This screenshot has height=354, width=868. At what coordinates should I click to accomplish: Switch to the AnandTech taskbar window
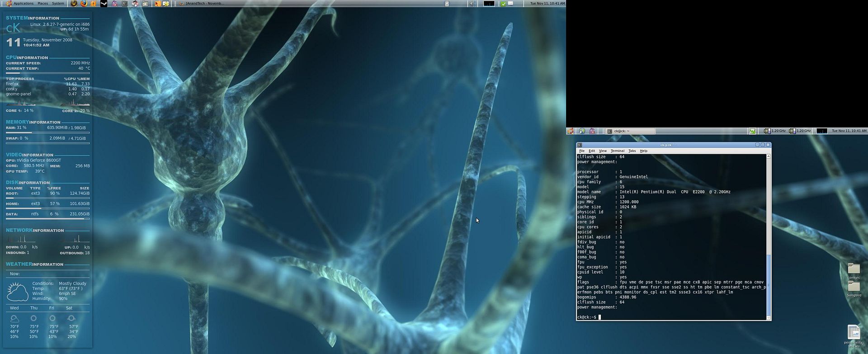click(203, 4)
